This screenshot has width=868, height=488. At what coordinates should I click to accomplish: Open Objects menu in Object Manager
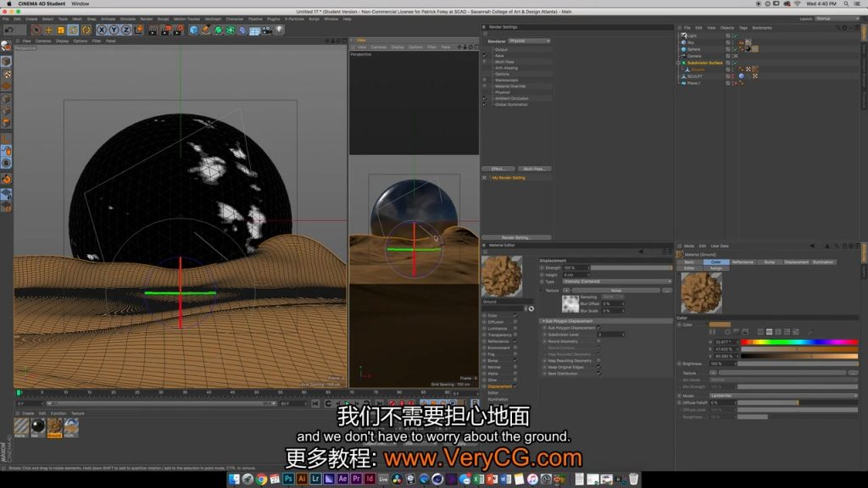[726, 28]
